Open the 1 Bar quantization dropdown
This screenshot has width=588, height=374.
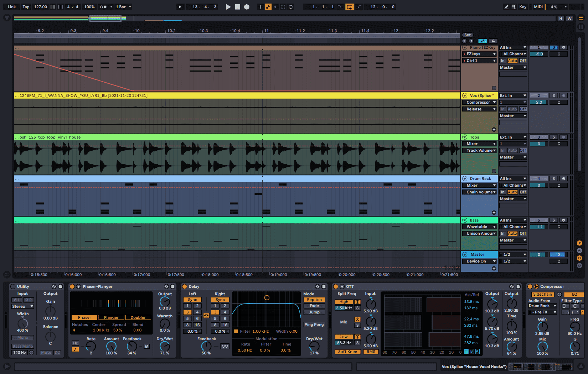[123, 7]
